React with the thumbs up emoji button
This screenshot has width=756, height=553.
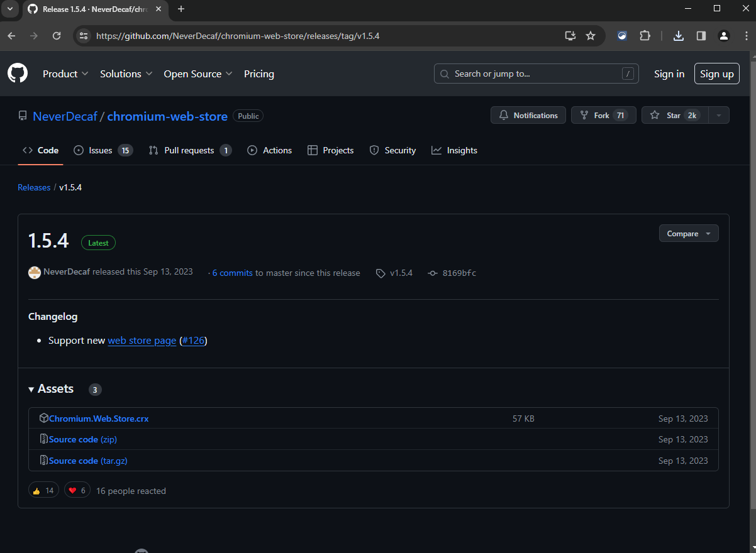(43, 491)
